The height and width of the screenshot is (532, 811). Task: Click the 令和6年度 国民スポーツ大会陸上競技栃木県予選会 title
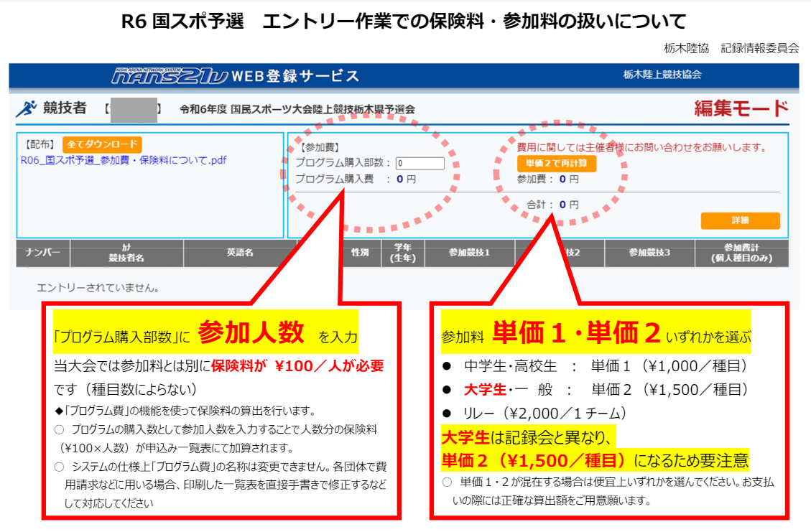(297, 110)
